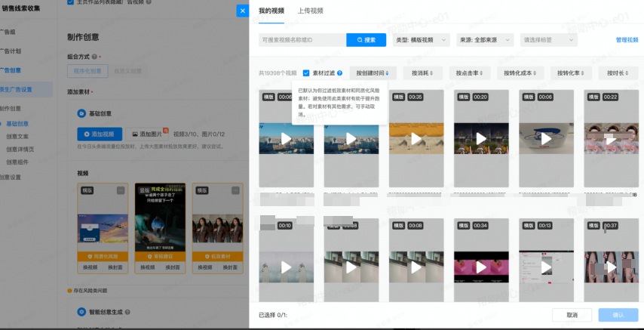Select 程序化创意 combination mode
The width and height of the screenshot is (644, 330).
[87, 71]
